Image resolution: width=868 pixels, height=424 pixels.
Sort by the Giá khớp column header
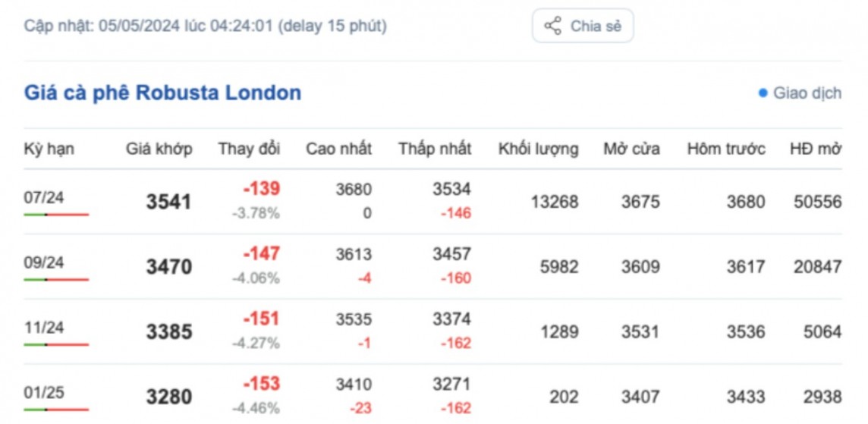[159, 149]
